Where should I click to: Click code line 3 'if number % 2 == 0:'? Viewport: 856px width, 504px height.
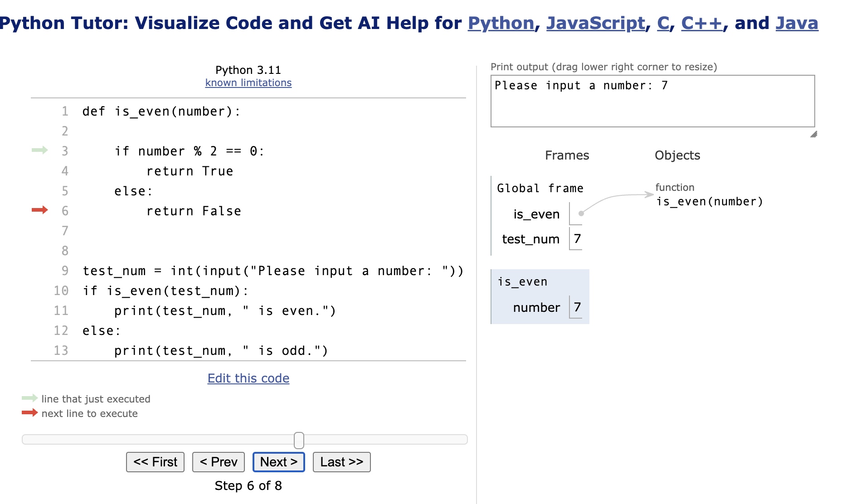tap(189, 151)
